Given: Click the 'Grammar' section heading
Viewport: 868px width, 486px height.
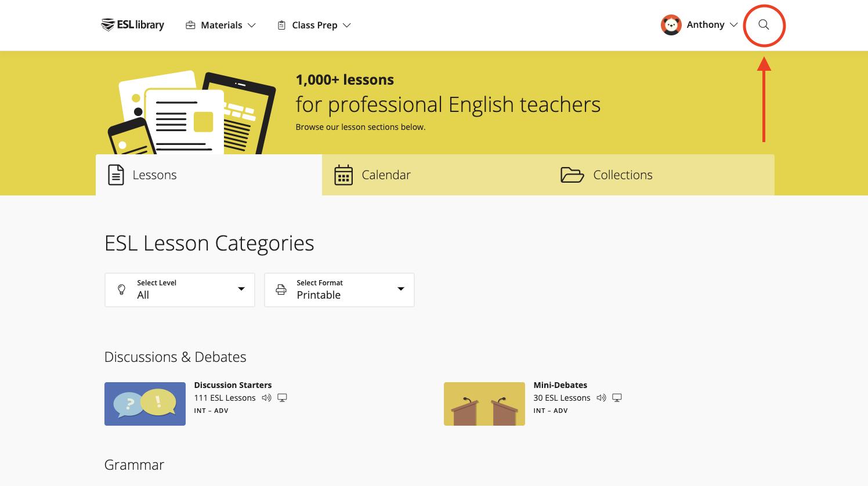Looking at the screenshot, I should (x=134, y=465).
